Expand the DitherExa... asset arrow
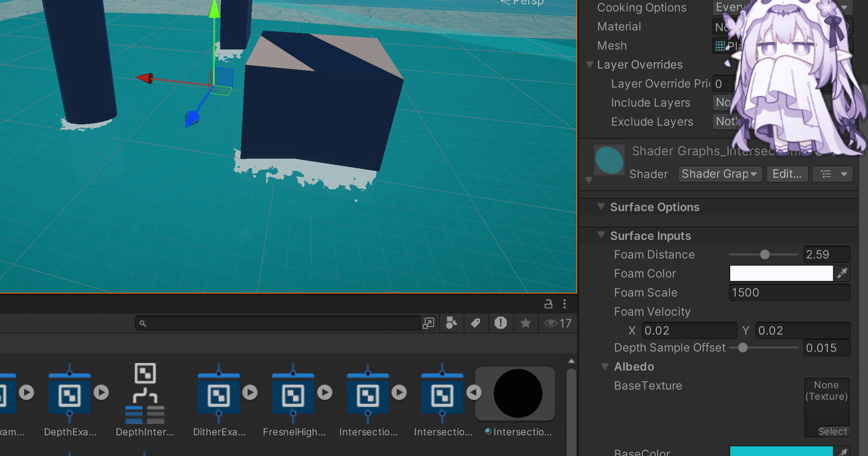The width and height of the screenshot is (868, 456). (250, 393)
